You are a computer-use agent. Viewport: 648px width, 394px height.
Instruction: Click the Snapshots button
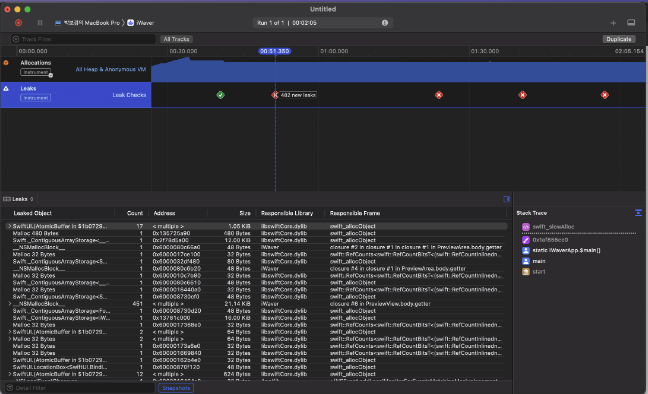tap(176, 388)
